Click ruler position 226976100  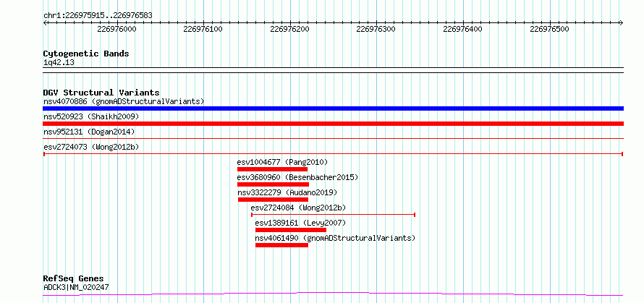tap(203, 29)
